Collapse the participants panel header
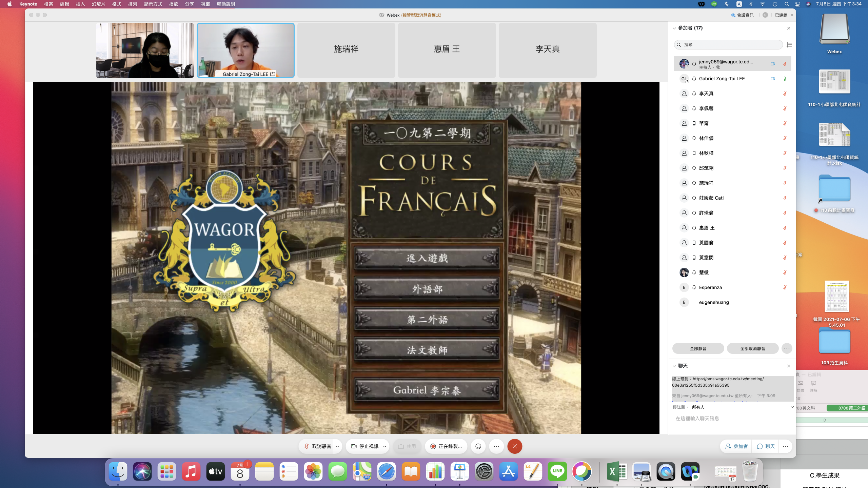This screenshot has width=868, height=488. [674, 28]
